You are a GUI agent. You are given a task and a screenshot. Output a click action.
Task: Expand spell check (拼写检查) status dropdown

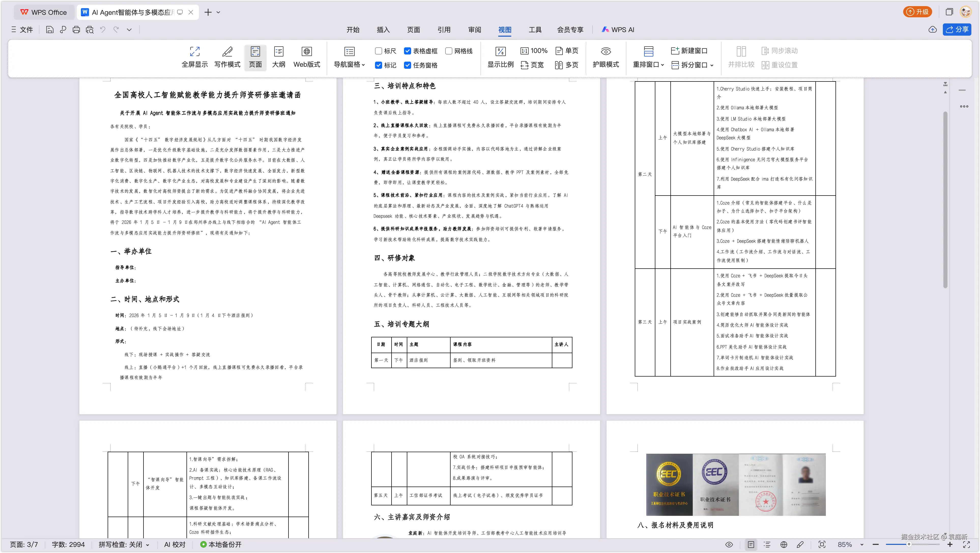coord(148,545)
